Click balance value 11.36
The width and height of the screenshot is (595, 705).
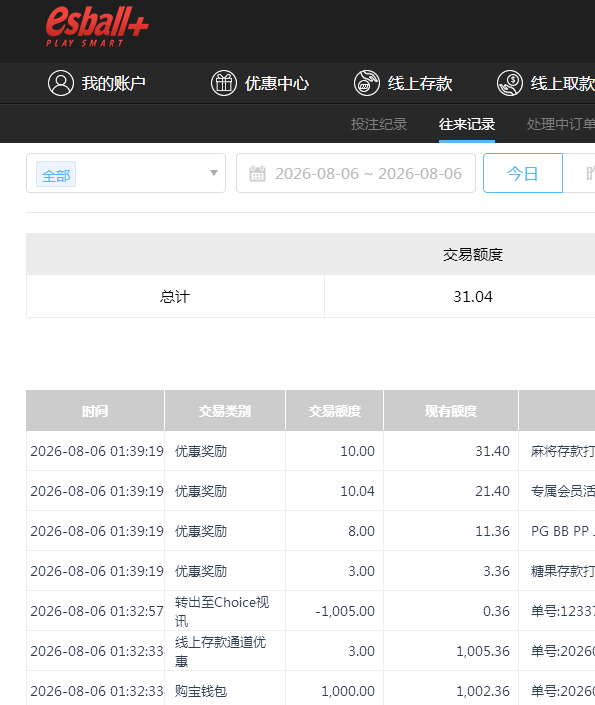(x=492, y=531)
